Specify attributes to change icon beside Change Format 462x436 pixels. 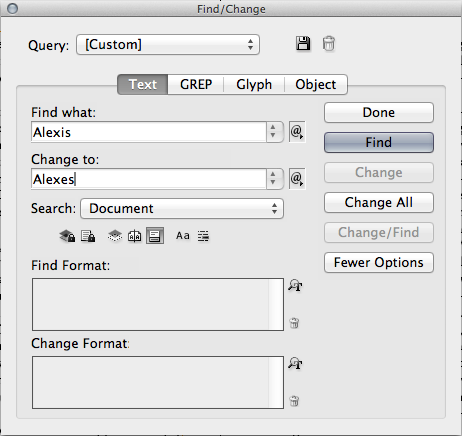point(295,363)
